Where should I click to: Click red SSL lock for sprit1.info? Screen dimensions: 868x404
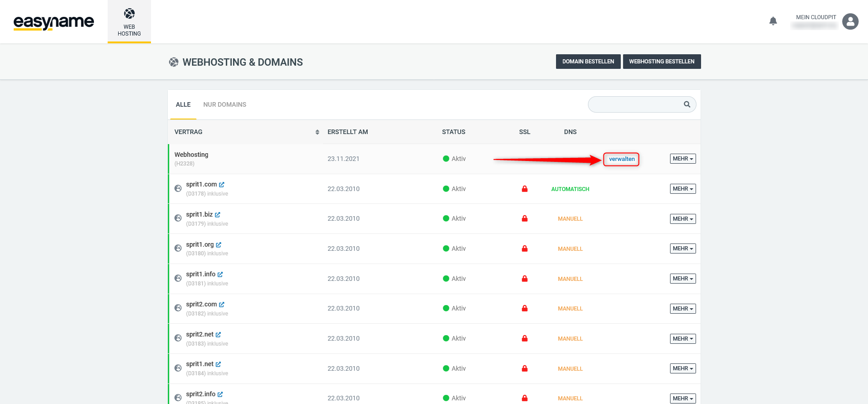525,279
